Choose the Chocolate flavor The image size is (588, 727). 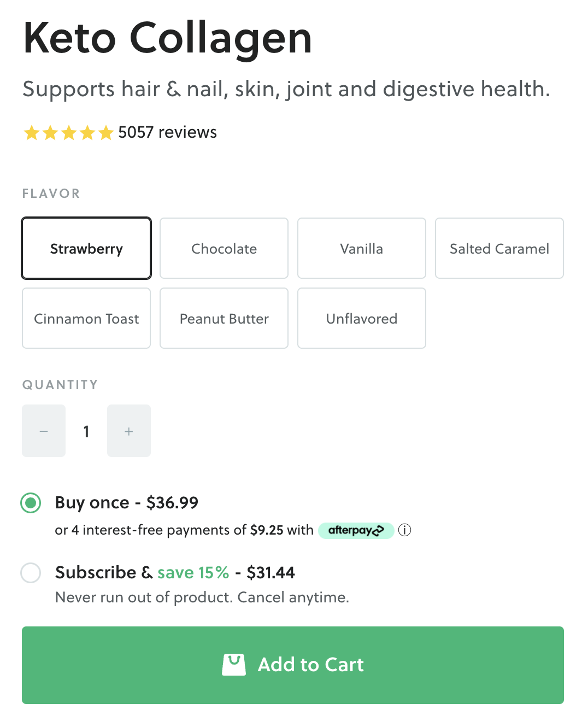224,248
